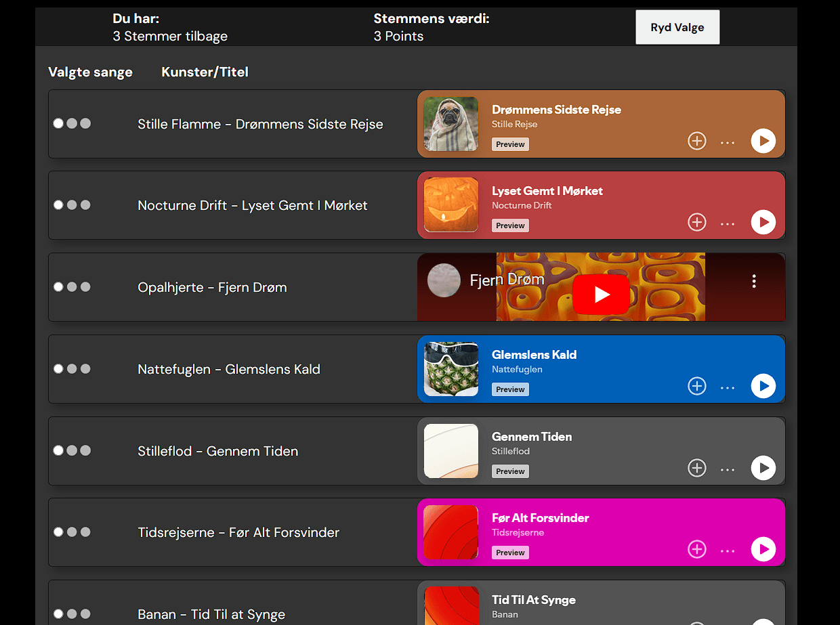Click the pug album cover thumbnail

450,124
